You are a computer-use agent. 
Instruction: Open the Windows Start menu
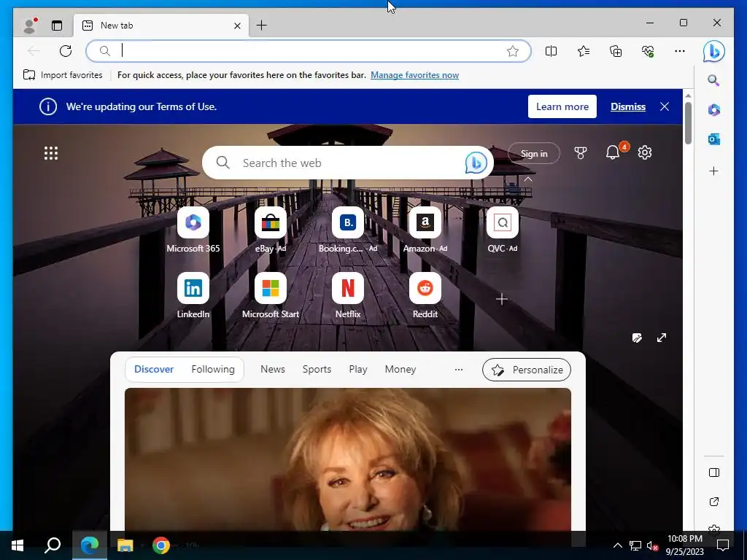tap(18, 545)
